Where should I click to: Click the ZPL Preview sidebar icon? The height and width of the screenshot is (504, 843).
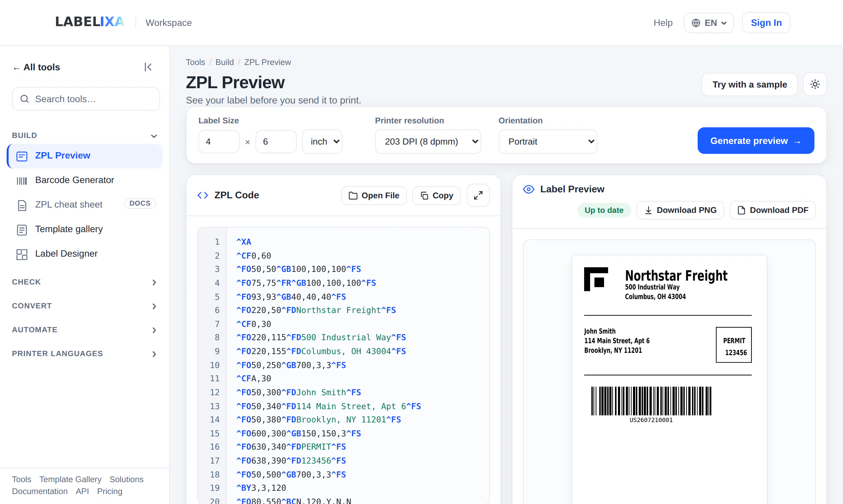(x=22, y=156)
